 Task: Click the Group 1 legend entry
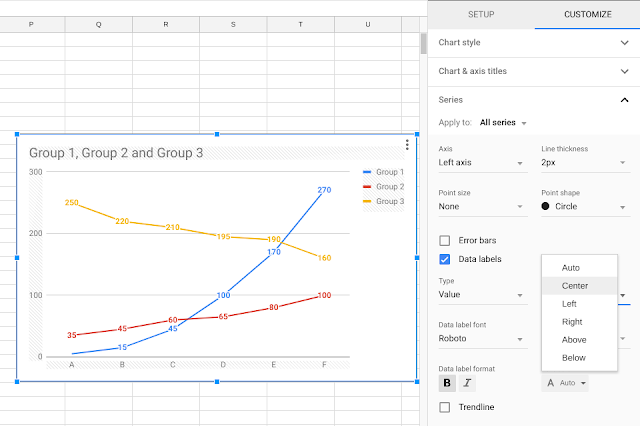coord(383,172)
